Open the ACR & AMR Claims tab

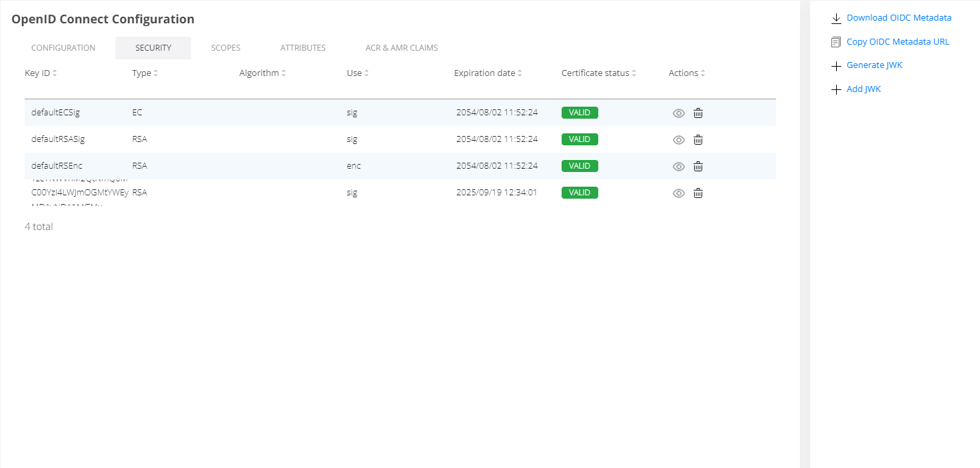click(x=401, y=48)
